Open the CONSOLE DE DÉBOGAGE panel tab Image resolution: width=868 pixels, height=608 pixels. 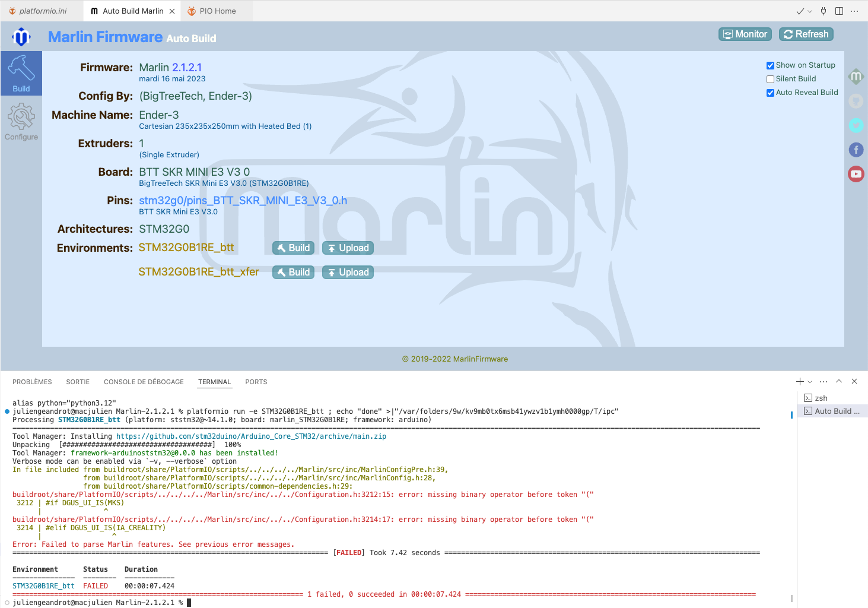pyautogui.click(x=144, y=382)
